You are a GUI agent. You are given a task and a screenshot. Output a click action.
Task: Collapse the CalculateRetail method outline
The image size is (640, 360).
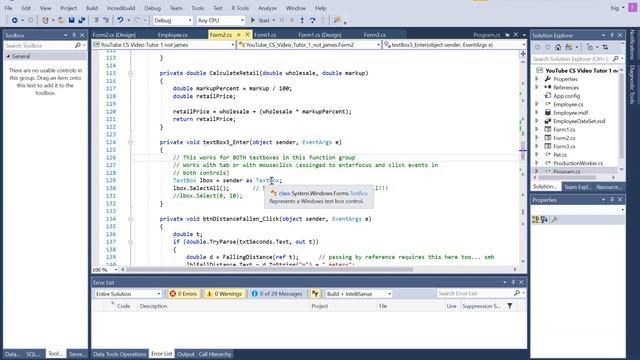(130, 73)
